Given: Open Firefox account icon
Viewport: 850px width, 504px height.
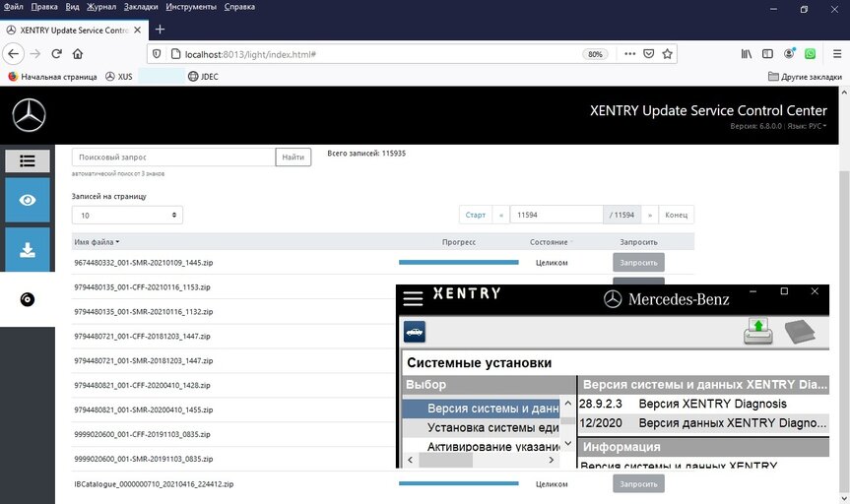Looking at the screenshot, I should click(x=789, y=54).
